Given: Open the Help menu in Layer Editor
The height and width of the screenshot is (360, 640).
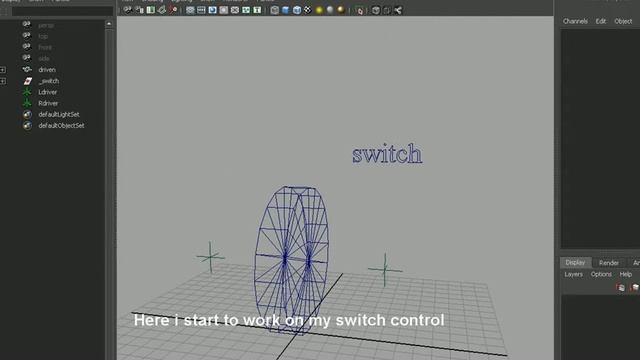Looking at the screenshot, I should (625, 274).
